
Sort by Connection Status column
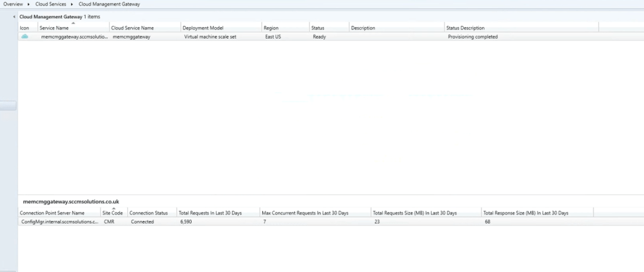[148, 213]
